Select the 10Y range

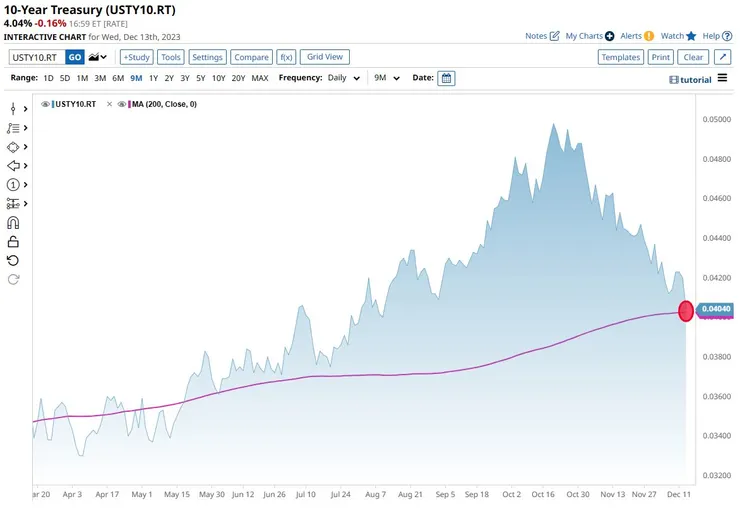[x=219, y=78]
